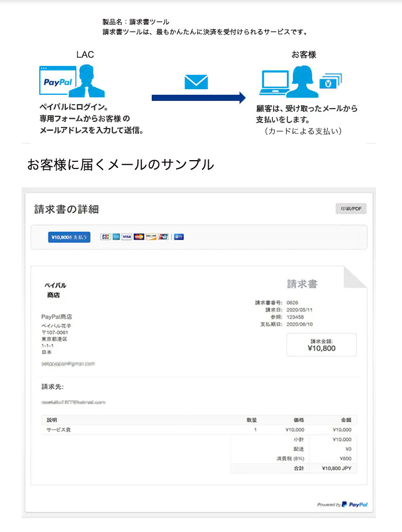Click the 価格 column header
Viewport: 402px width, 532px height.
(298, 420)
